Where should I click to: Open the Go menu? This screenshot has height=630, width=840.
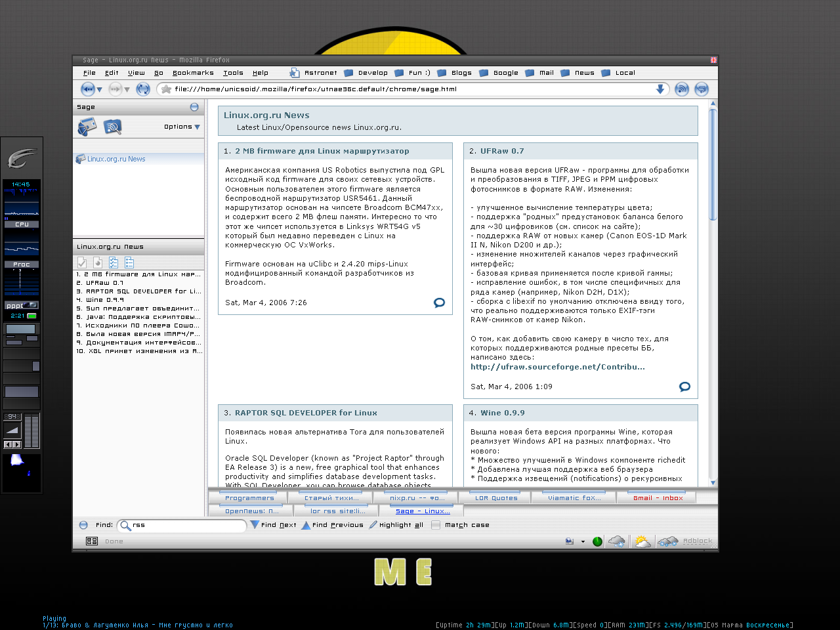pyautogui.click(x=159, y=73)
